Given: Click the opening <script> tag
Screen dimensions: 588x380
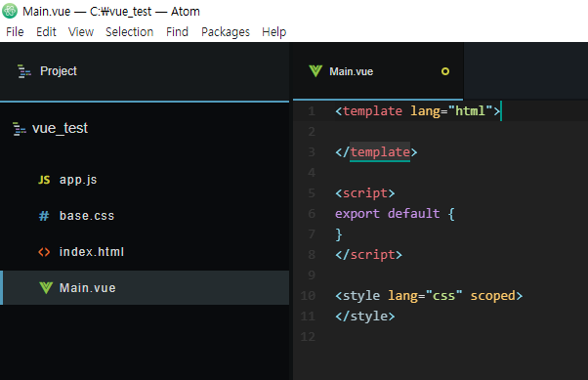Looking at the screenshot, I should coord(365,193).
